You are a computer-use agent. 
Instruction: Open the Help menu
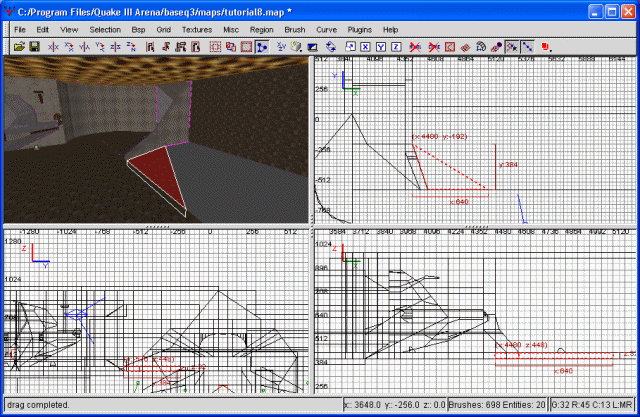pos(390,29)
